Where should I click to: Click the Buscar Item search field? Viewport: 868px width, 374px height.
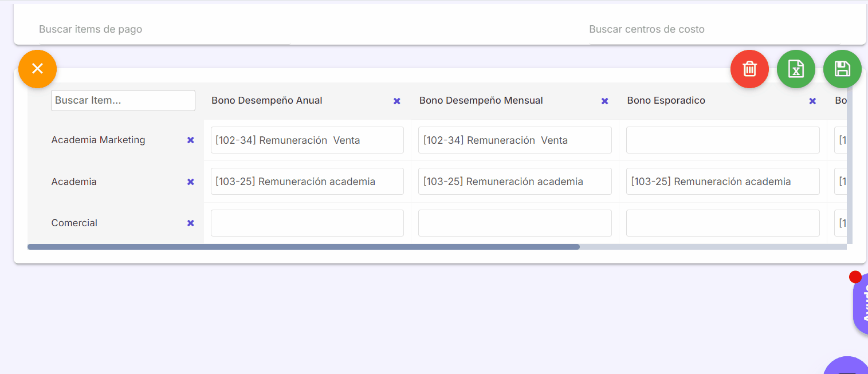(123, 100)
